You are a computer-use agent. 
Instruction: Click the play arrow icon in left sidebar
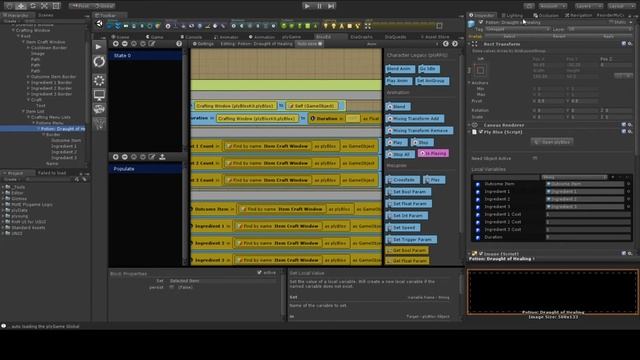[x=99, y=47]
